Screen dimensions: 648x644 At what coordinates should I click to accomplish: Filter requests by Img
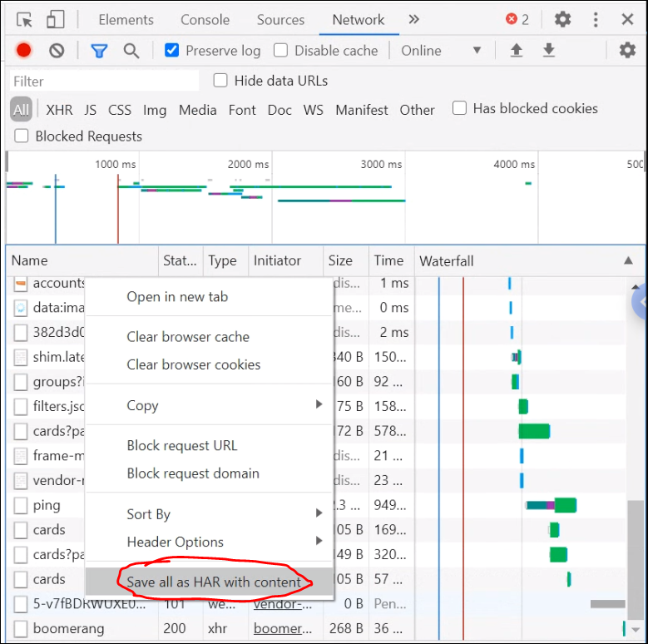pyautogui.click(x=155, y=111)
